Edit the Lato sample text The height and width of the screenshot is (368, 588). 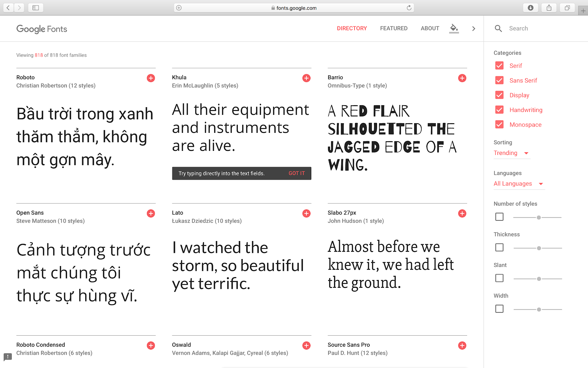238,265
